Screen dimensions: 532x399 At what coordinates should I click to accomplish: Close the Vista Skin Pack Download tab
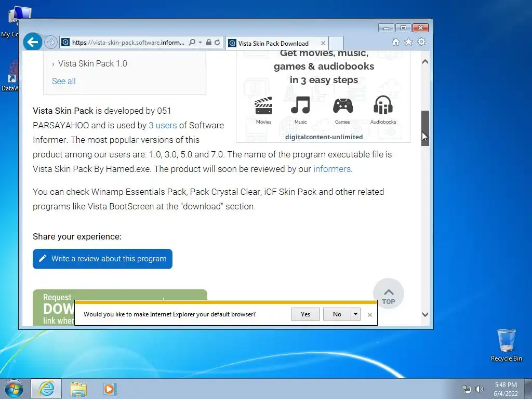point(323,43)
